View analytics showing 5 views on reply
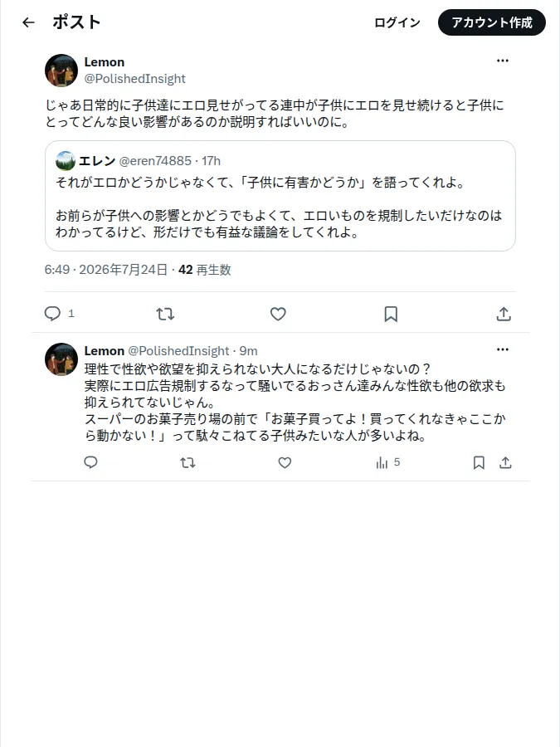 click(x=387, y=462)
